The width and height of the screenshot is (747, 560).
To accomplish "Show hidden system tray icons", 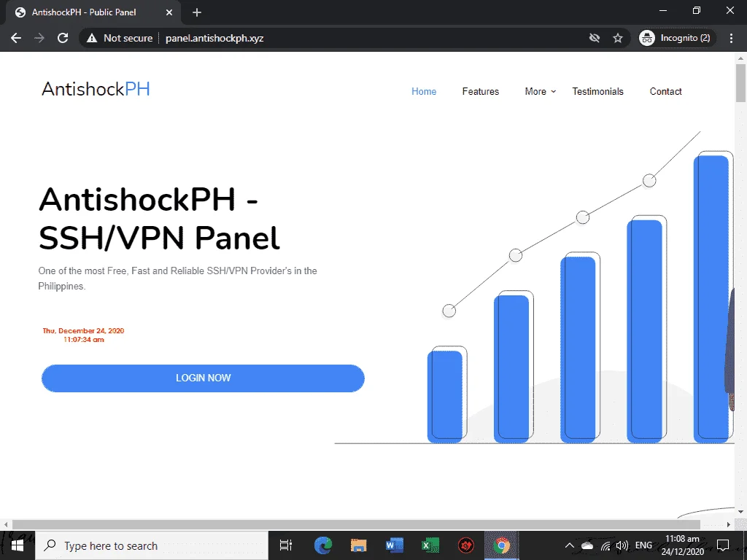I will (569, 545).
